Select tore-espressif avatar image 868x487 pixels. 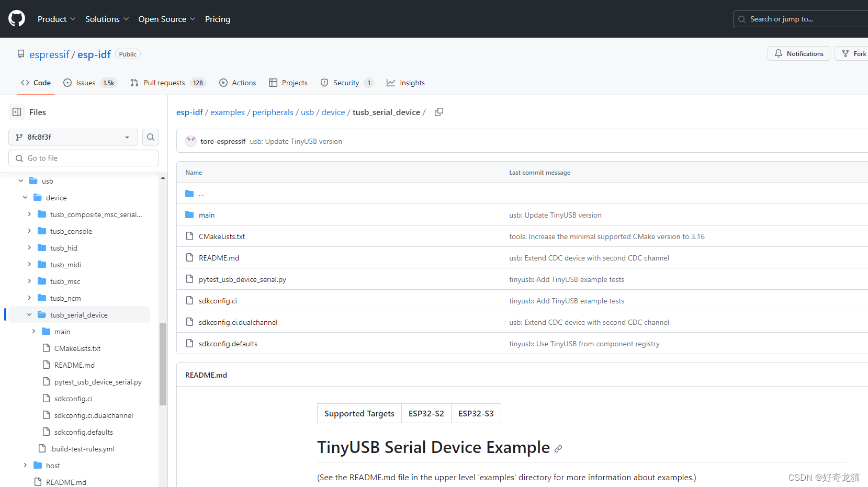pos(191,141)
